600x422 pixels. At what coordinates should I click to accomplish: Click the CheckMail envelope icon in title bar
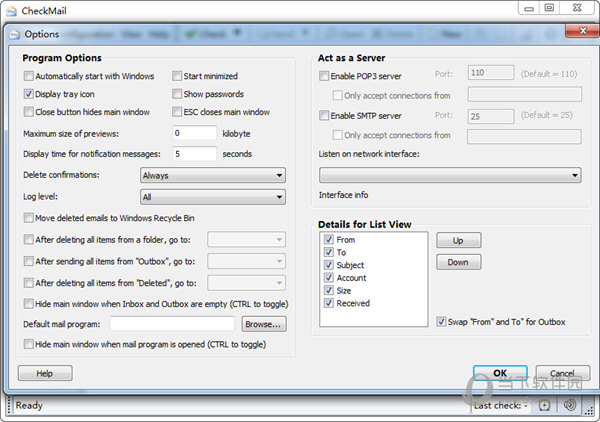(11, 11)
